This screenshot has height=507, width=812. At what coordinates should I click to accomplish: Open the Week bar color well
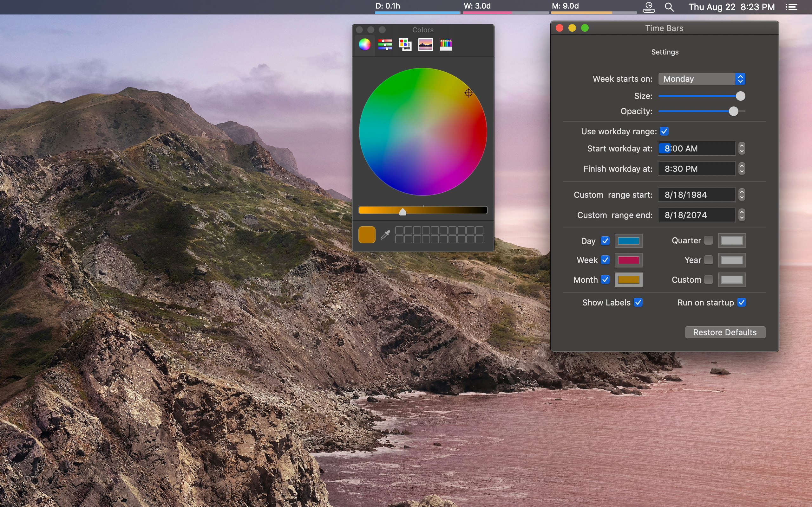pyautogui.click(x=628, y=260)
